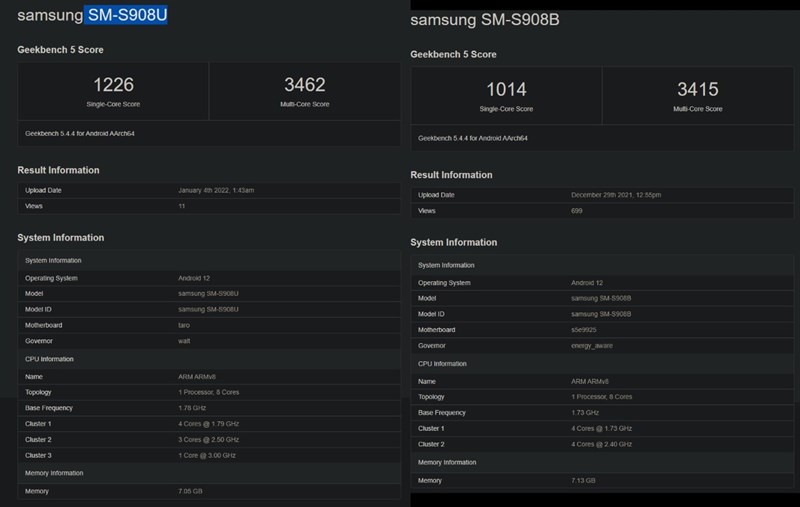Click Topology value on the S908U page
This screenshot has width=800, height=507.
pyautogui.click(x=208, y=392)
